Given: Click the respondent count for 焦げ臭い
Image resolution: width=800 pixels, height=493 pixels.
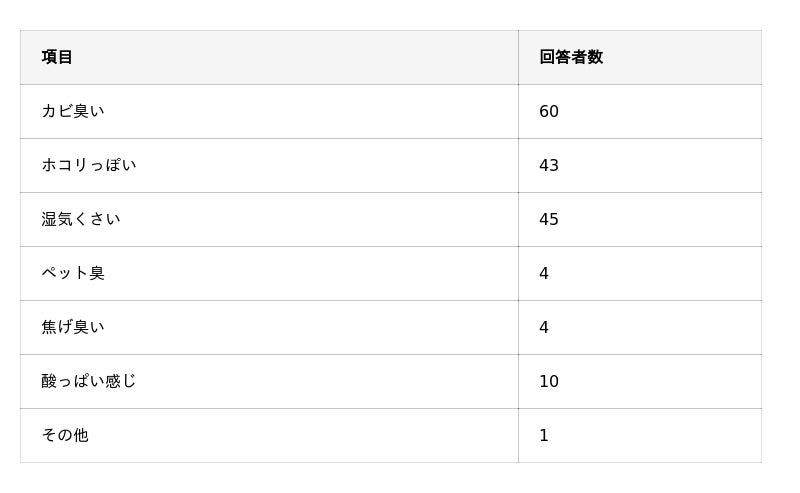Looking at the screenshot, I should point(544,327).
